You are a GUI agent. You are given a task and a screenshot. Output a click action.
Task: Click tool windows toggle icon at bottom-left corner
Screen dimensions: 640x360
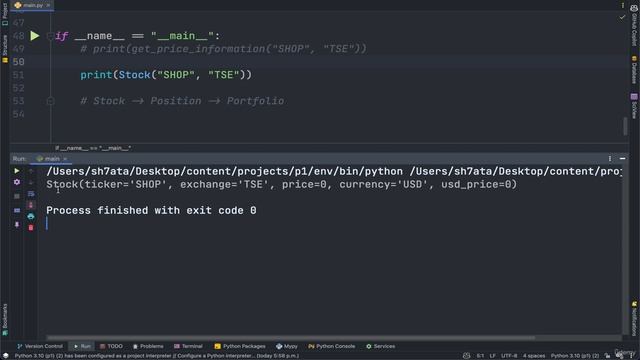click(5, 356)
